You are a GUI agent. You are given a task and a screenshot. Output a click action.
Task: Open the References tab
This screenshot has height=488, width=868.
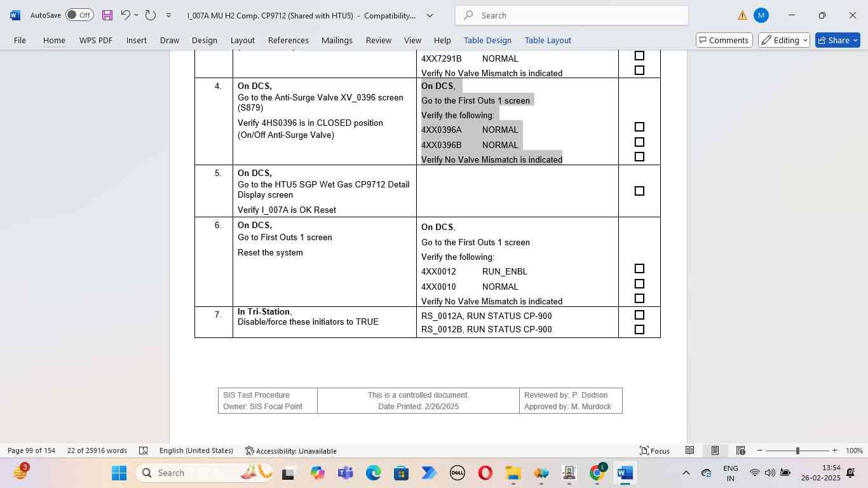[x=288, y=40]
